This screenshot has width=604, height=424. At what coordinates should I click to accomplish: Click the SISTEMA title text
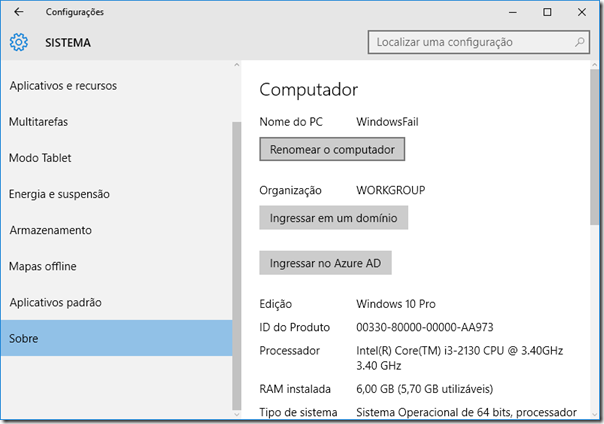(x=68, y=42)
